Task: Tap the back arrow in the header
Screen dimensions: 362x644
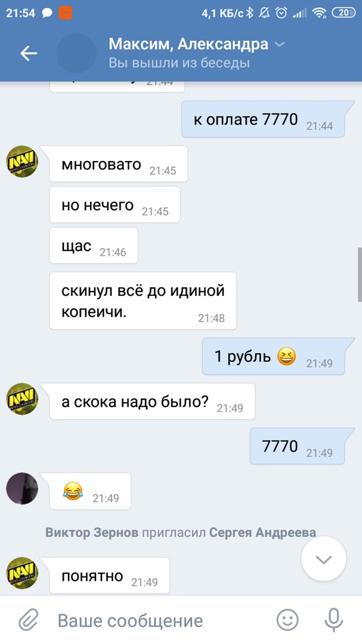Action: 29,54
